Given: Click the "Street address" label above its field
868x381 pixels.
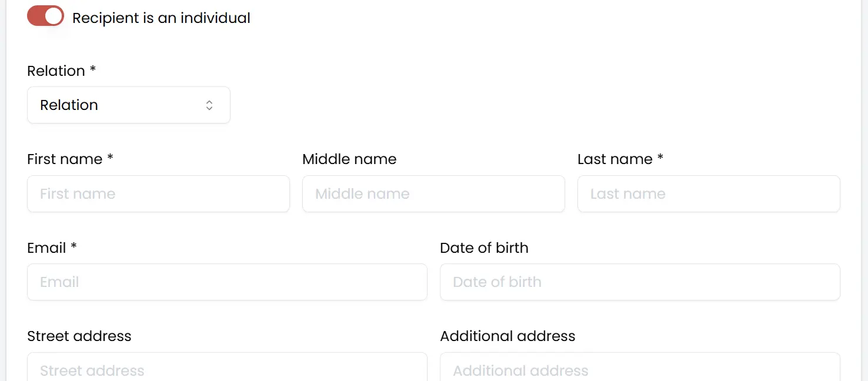Looking at the screenshot, I should [x=79, y=336].
